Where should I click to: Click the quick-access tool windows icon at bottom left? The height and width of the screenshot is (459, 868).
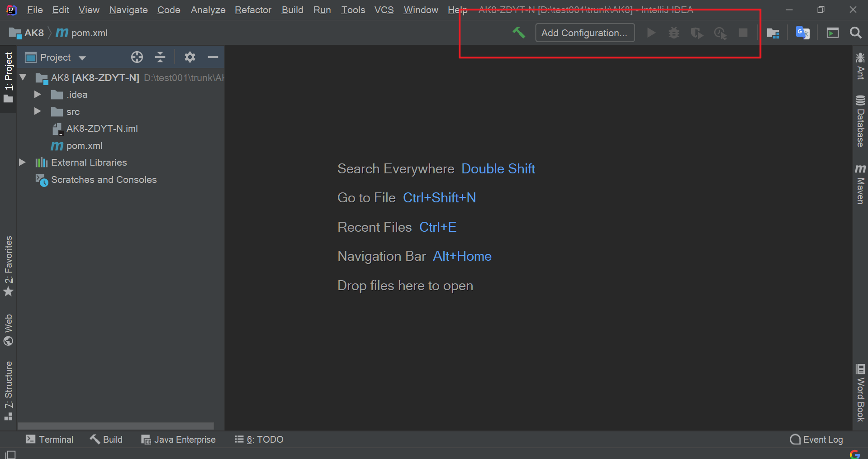10,454
